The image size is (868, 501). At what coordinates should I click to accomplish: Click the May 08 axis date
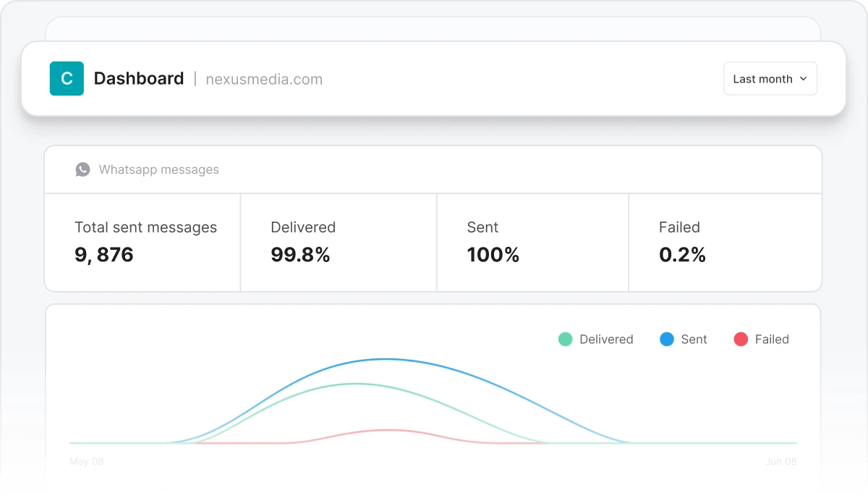[87, 461]
